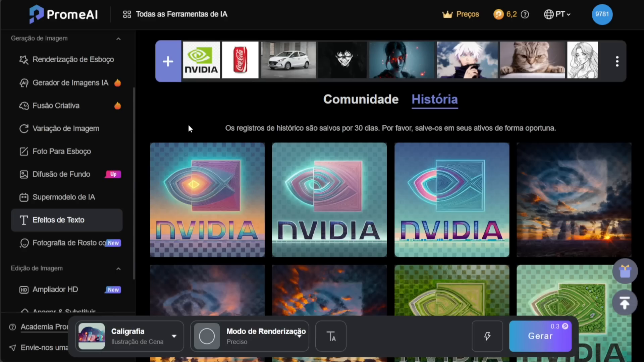Collapse the Edição de Imagem section

pyautogui.click(x=118, y=269)
